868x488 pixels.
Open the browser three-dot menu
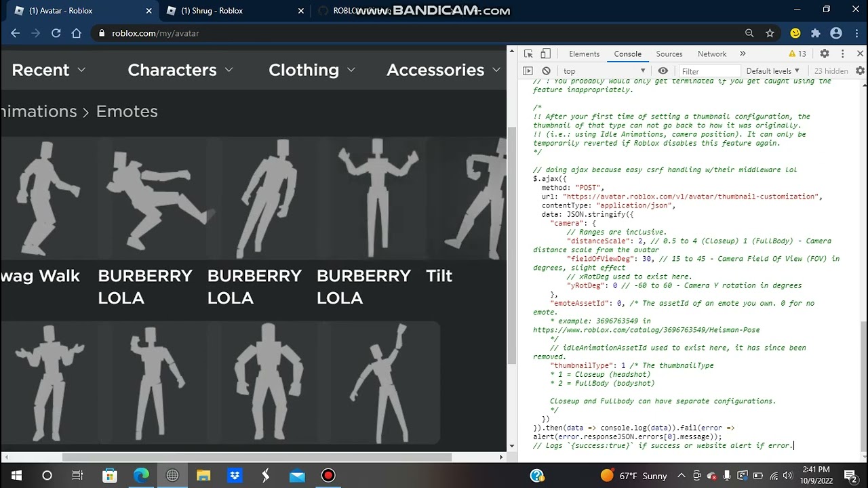856,33
